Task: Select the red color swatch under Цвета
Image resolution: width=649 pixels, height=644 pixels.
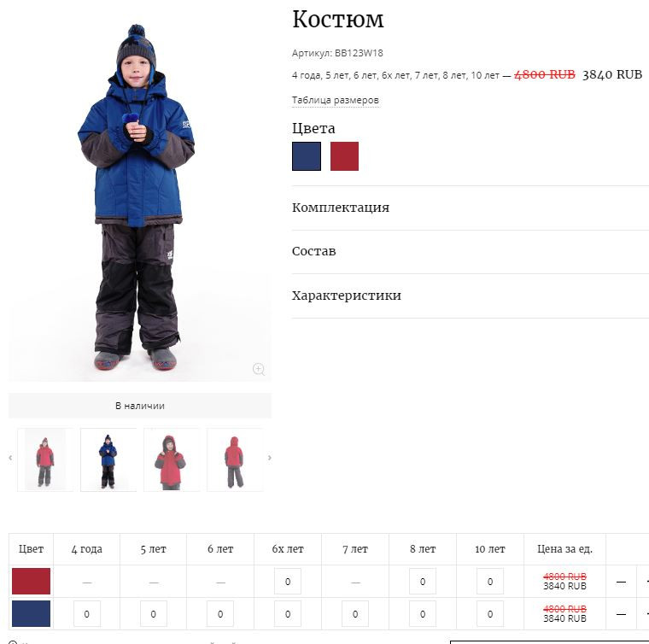Action: (x=344, y=156)
